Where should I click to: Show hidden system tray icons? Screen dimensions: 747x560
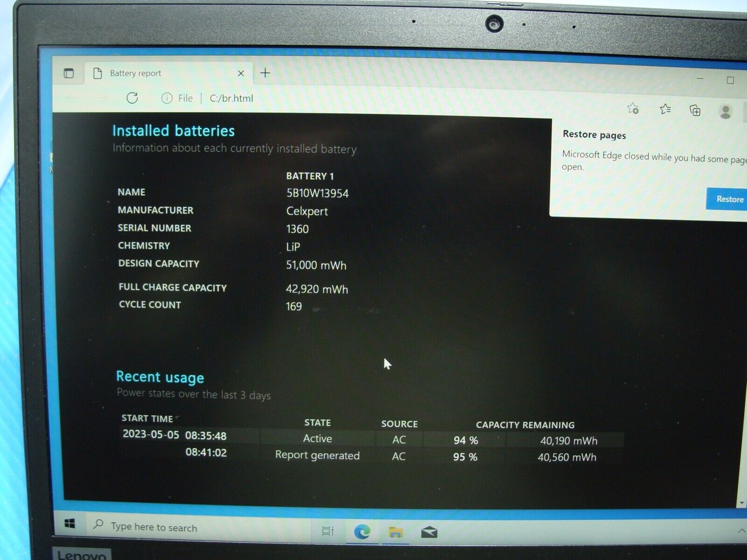pyautogui.click(x=741, y=531)
